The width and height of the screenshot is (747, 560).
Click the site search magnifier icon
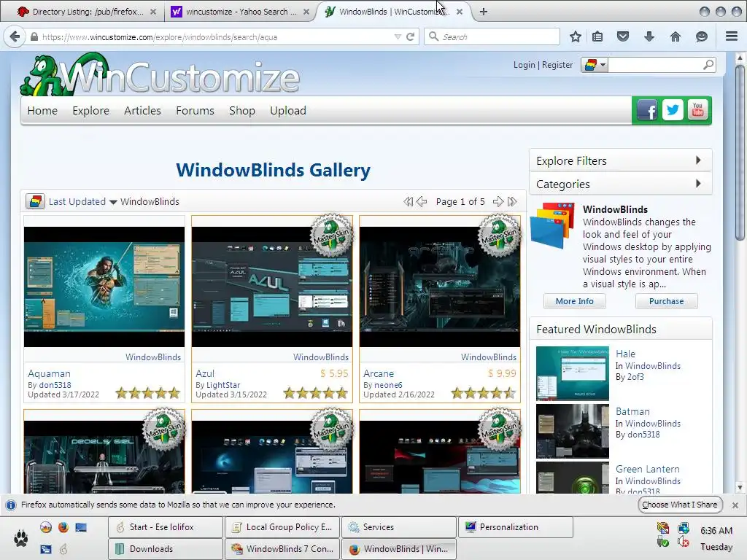[x=708, y=64]
